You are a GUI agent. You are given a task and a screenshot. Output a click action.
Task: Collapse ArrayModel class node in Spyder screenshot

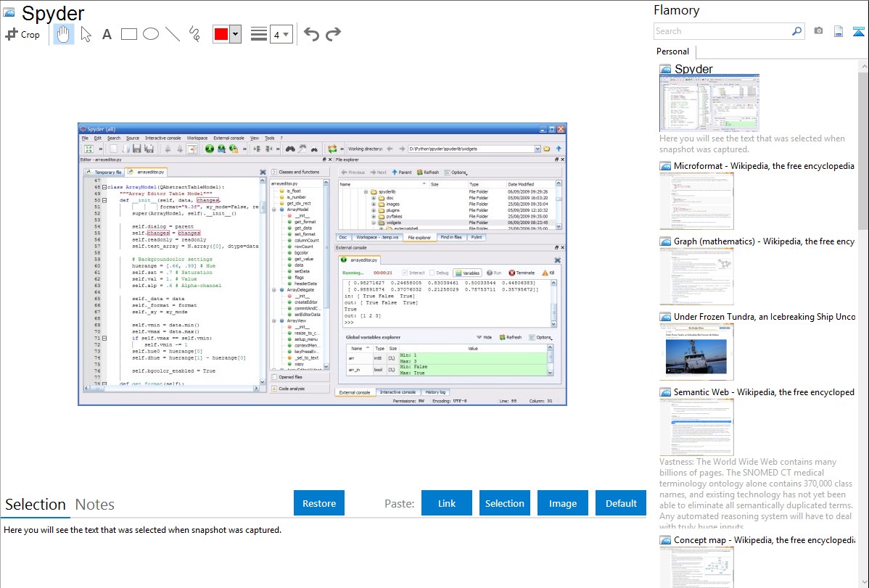click(274, 210)
